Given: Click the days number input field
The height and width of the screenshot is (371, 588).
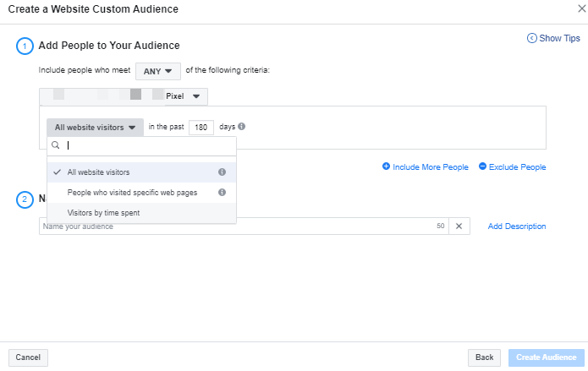Looking at the screenshot, I should point(201,128).
